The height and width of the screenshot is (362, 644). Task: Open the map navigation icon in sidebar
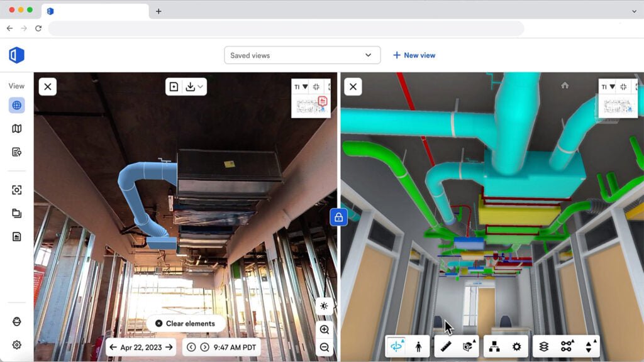pyautogui.click(x=16, y=128)
